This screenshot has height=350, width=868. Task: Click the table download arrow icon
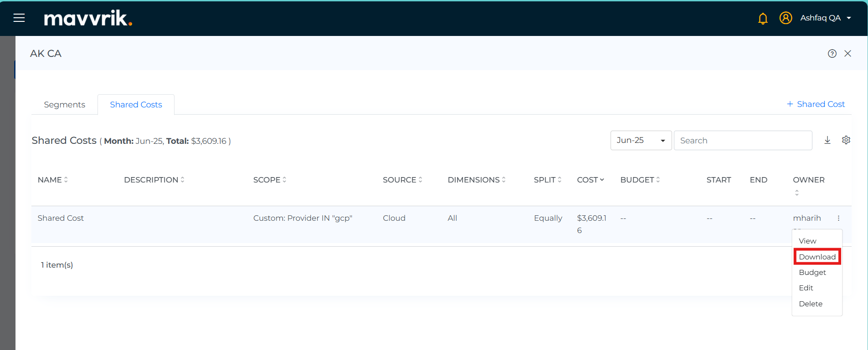pyautogui.click(x=827, y=140)
